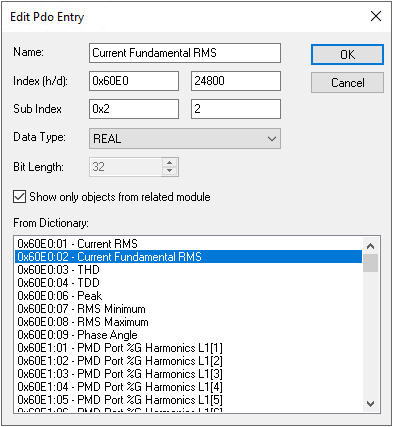Select 0x60E0:08 - RMS Maximum entry

(188, 322)
